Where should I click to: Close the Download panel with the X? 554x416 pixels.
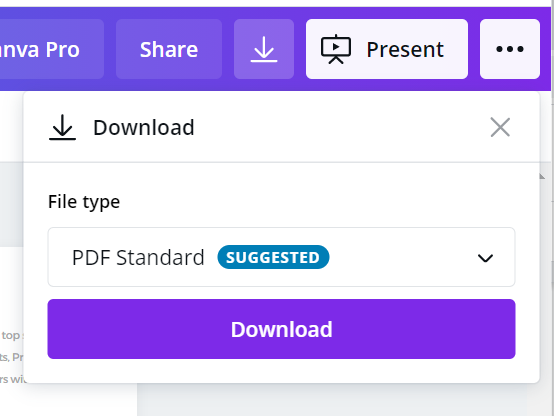click(x=500, y=127)
